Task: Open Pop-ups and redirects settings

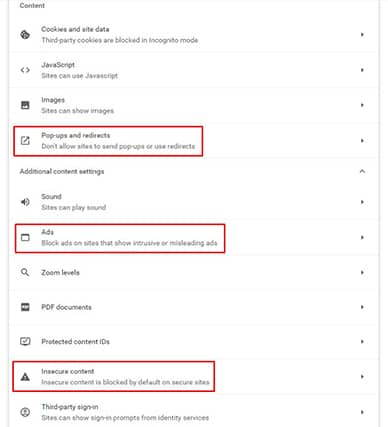Action: (193, 141)
